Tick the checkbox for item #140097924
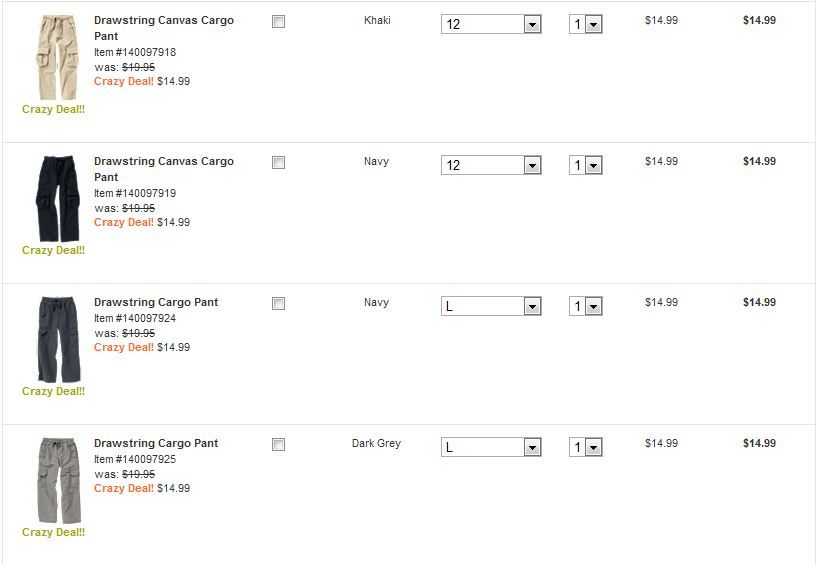 [x=279, y=303]
